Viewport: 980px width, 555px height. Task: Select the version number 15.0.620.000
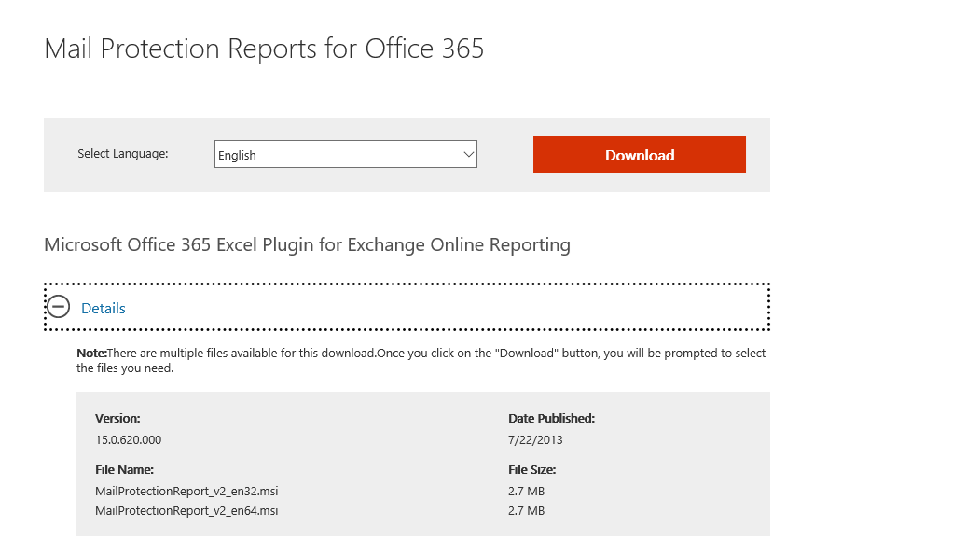128,440
